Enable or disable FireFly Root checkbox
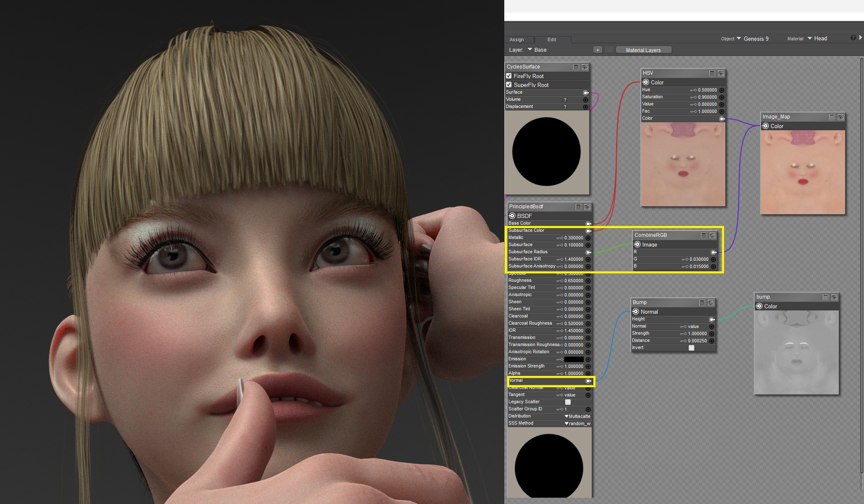The width and height of the screenshot is (864, 504). pos(509,76)
